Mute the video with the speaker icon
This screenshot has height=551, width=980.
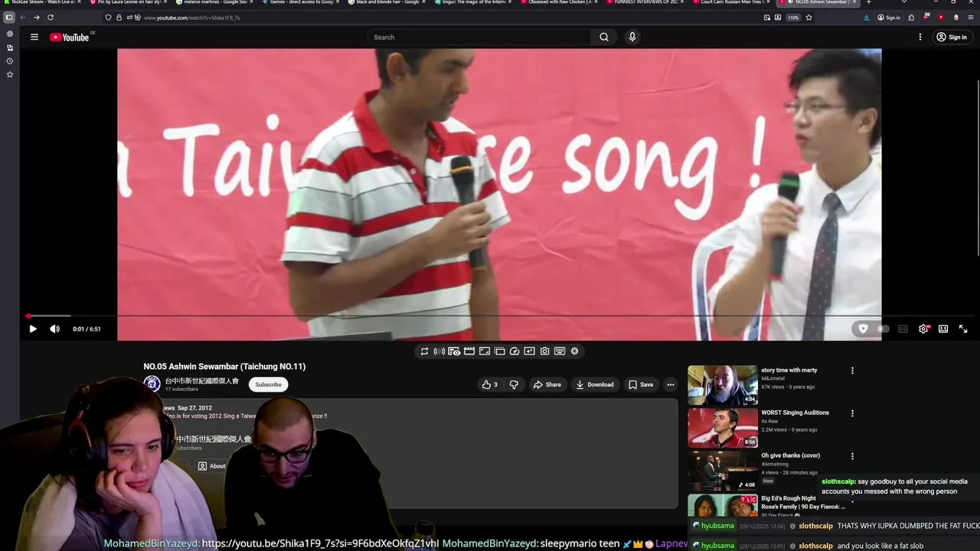click(54, 329)
